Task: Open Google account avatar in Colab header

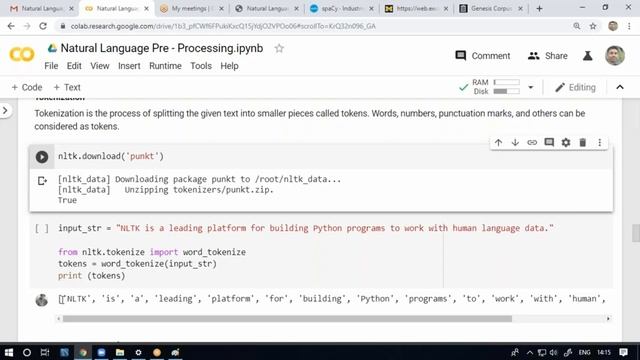Action: (615, 56)
